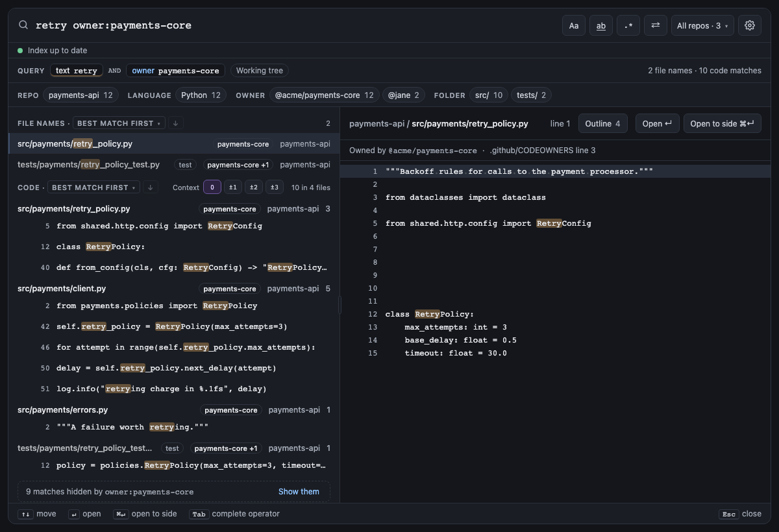Open match 'log.info("retrying charge' line 51

174,389
